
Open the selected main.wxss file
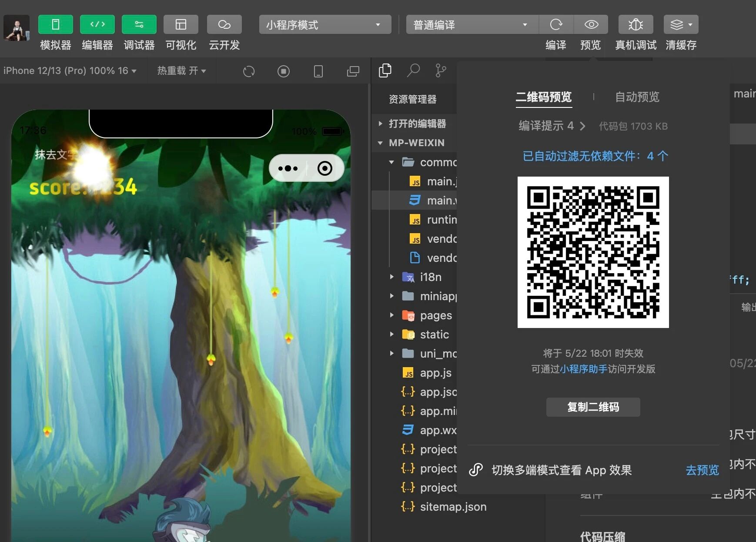[x=414, y=201]
